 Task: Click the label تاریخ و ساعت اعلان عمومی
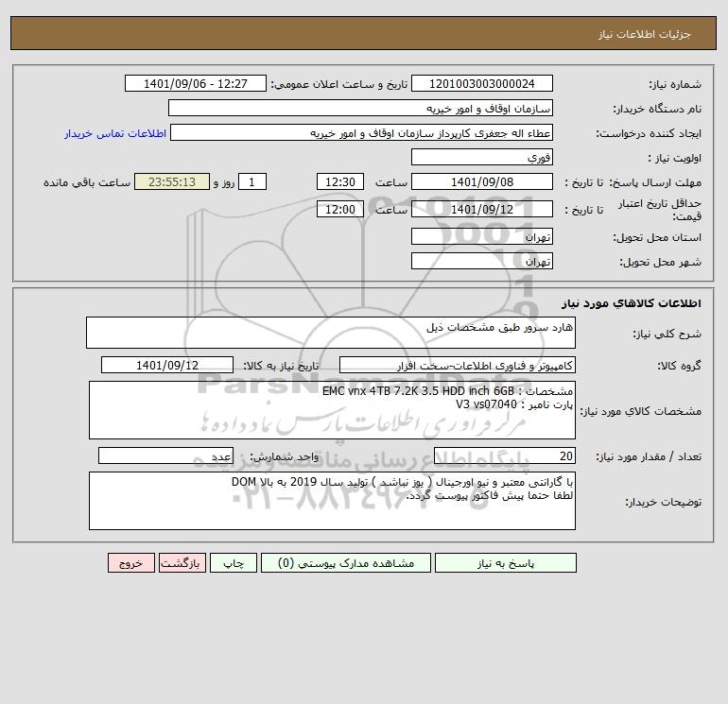coord(338,84)
